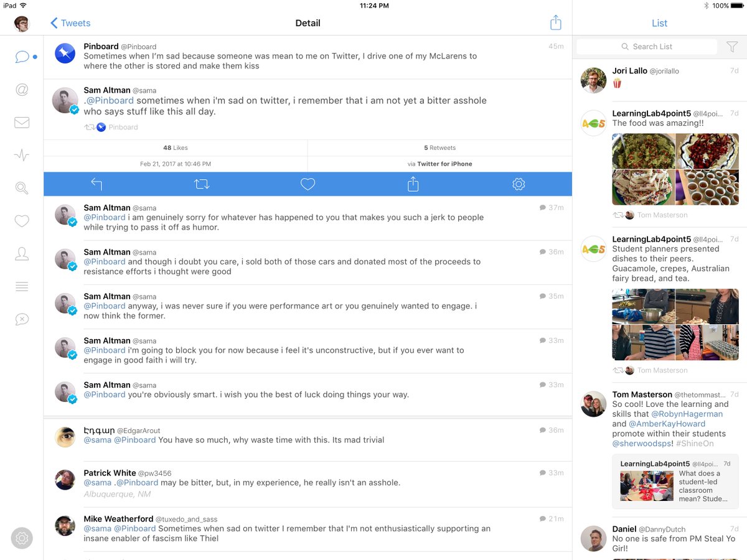
Task: Open the Mute filters bubble tab
Action: click(22, 319)
